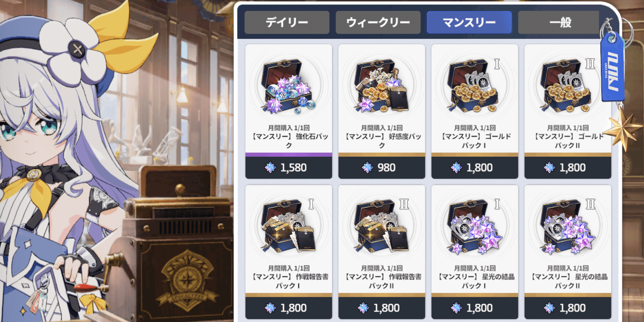Select the 好感度パック chest icon

(381, 86)
